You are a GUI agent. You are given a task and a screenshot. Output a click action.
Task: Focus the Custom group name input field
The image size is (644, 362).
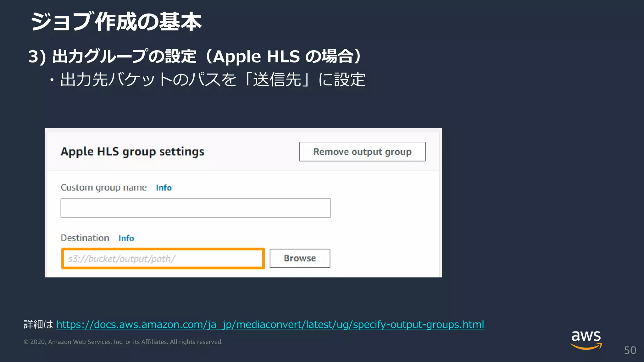(196, 208)
